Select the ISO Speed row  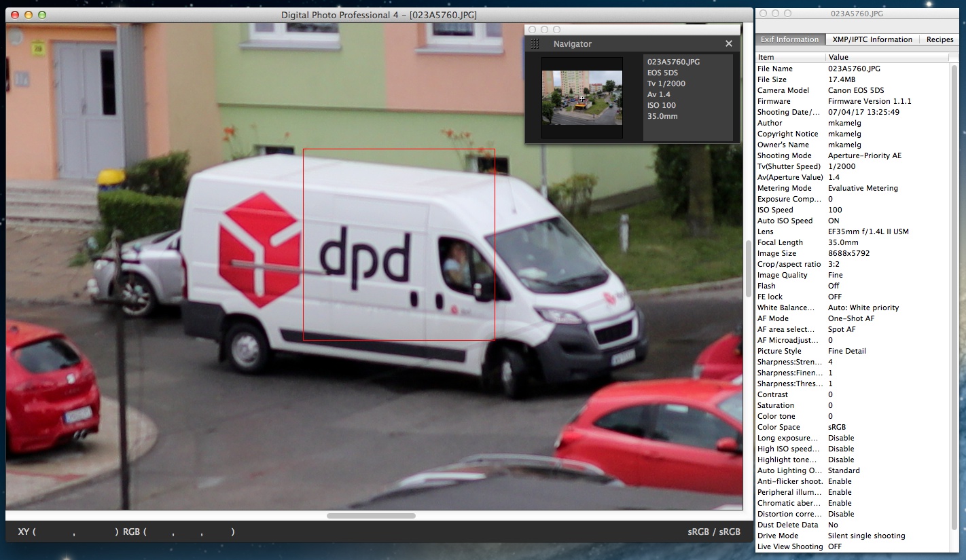click(853, 210)
